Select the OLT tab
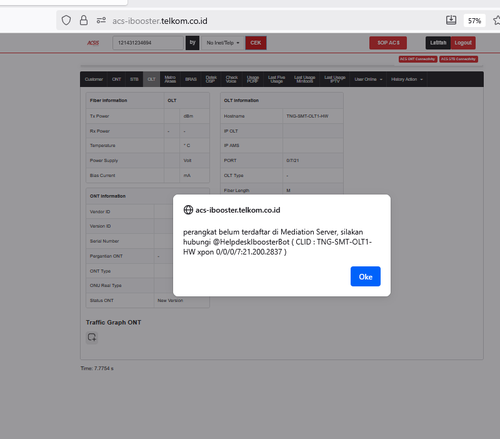 tap(151, 79)
